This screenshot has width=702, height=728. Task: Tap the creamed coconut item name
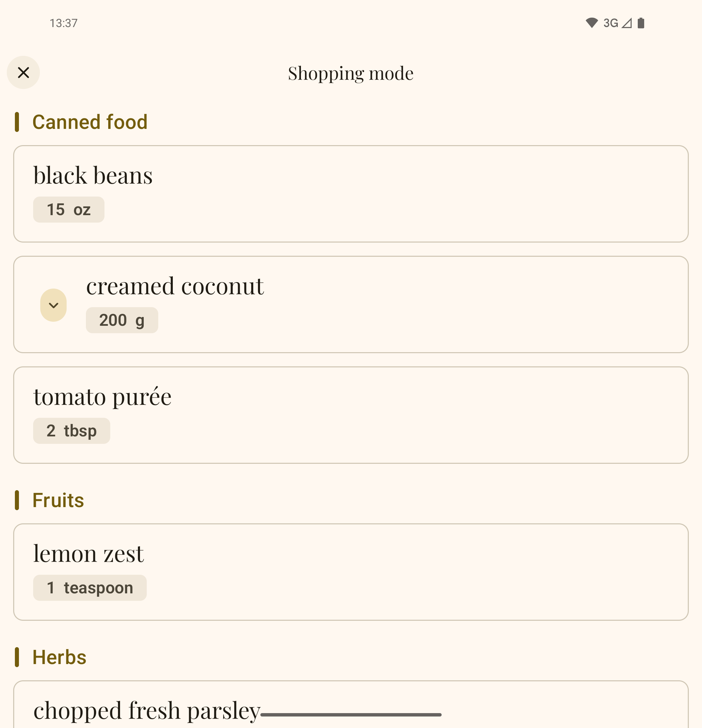click(x=175, y=287)
